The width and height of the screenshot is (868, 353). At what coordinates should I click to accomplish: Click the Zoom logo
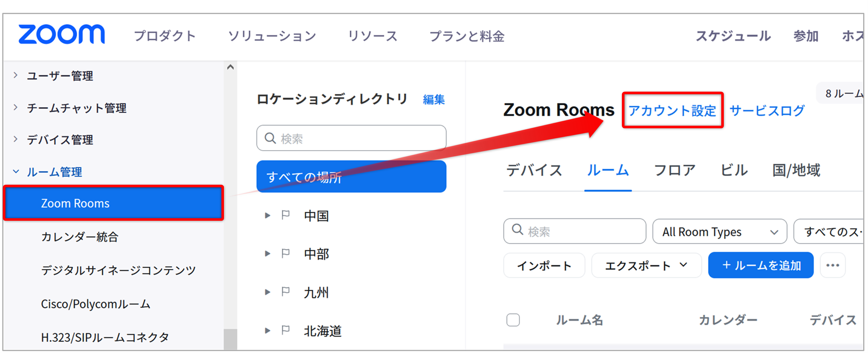point(62,34)
